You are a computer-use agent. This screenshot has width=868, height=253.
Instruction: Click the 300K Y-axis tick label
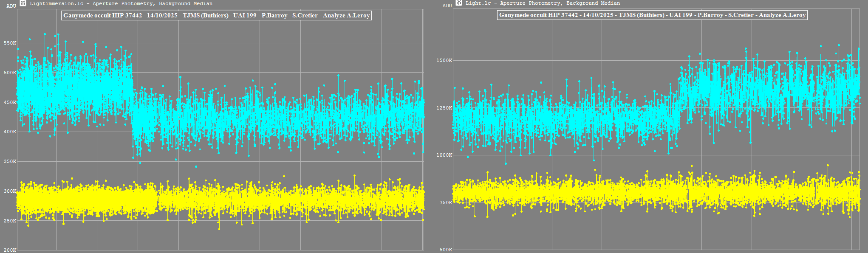coord(10,191)
